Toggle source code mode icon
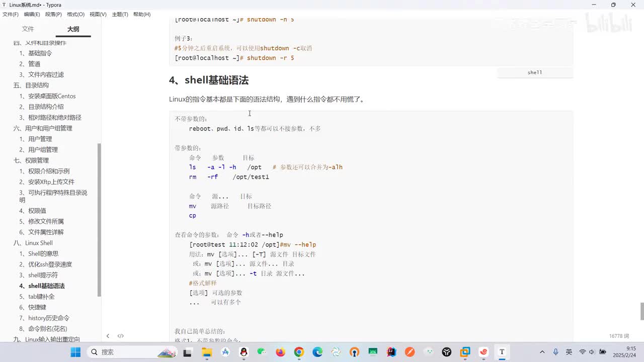 tap(121, 336)
